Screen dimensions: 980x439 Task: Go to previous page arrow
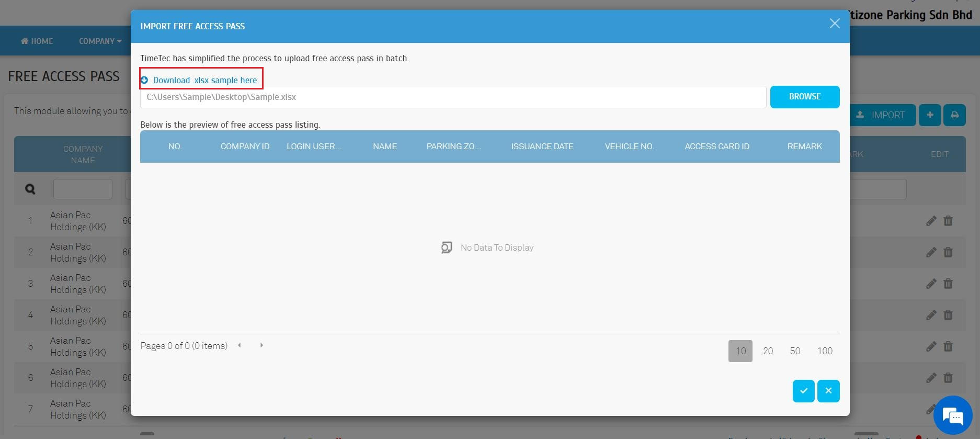[x=240, y=345]
